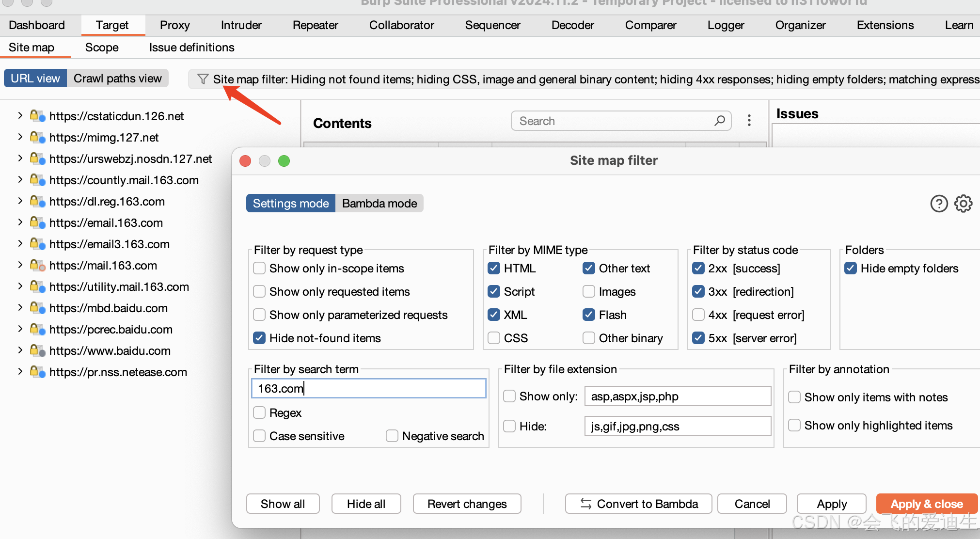Click the Convert to Bambda arrows icon
Image resolution: width=980 pixels, height=539 pixels.
pos(586,504)
